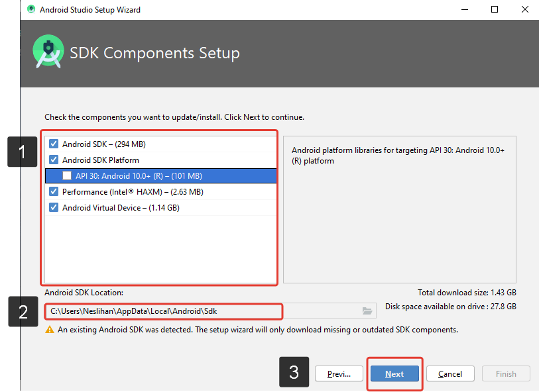Screen dimensions: 539x392
Task: Toggle the Android SDK Platform checkbox
Action: (x=54, y=160)
